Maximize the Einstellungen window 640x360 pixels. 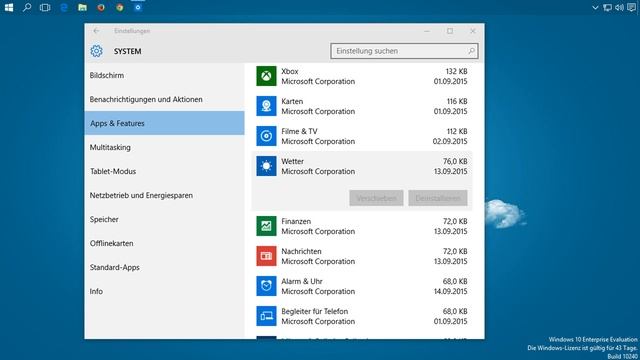click(x=450, y=31)
